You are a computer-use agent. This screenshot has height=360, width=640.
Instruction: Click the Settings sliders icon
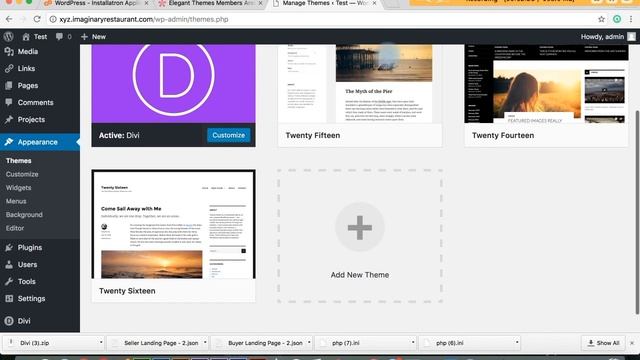pyautogui.click(x=9, y=298)
